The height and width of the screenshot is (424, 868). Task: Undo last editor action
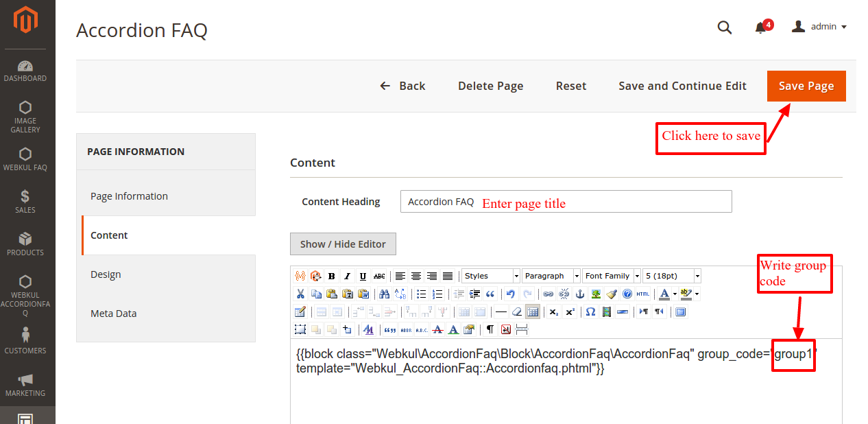[510, 294]
